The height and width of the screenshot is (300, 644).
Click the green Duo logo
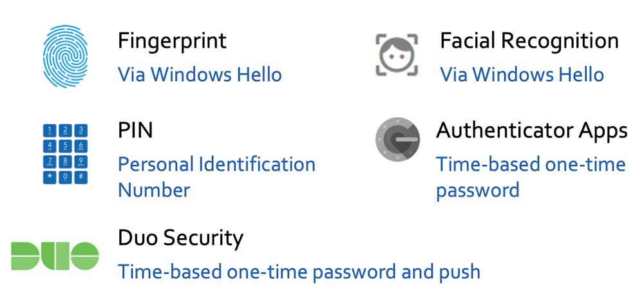[x=55, y=256]
